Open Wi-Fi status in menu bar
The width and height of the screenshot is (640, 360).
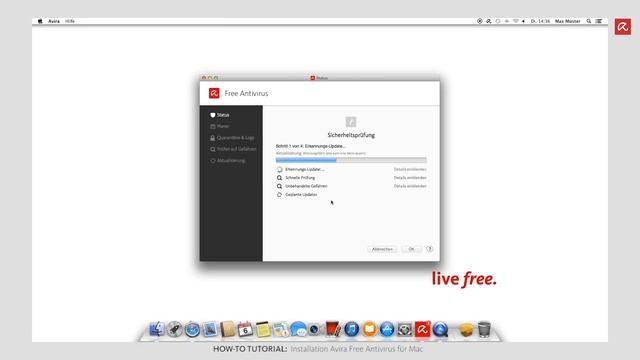[x=516, y=21]
